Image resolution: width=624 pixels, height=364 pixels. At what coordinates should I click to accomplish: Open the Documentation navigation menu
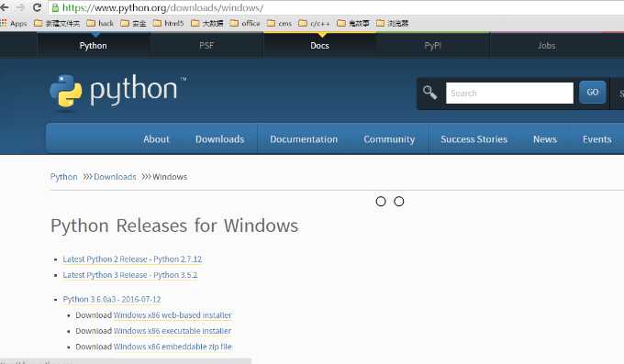304,139
